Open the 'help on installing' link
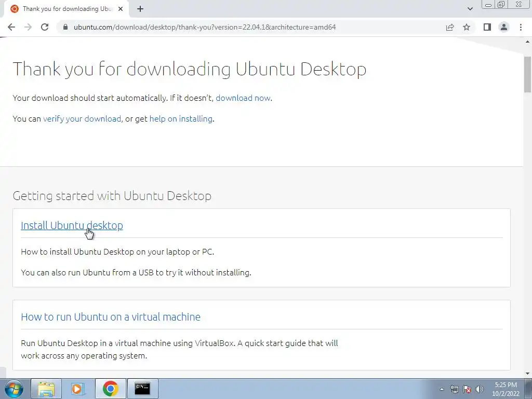This screenshot has width=532, height=399. pos(181,119)
